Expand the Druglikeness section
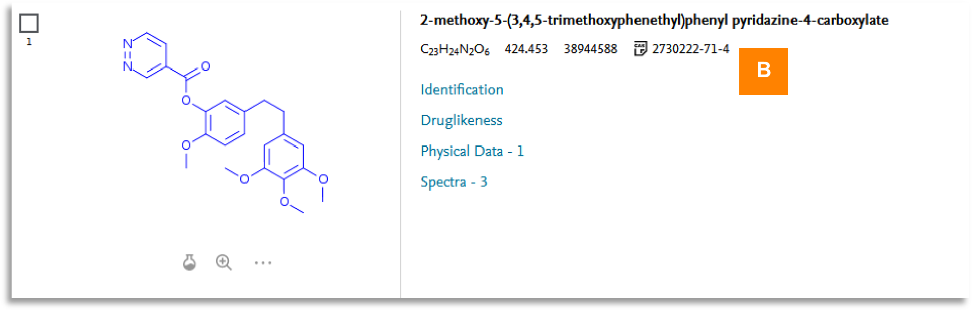 coord(461,120)
